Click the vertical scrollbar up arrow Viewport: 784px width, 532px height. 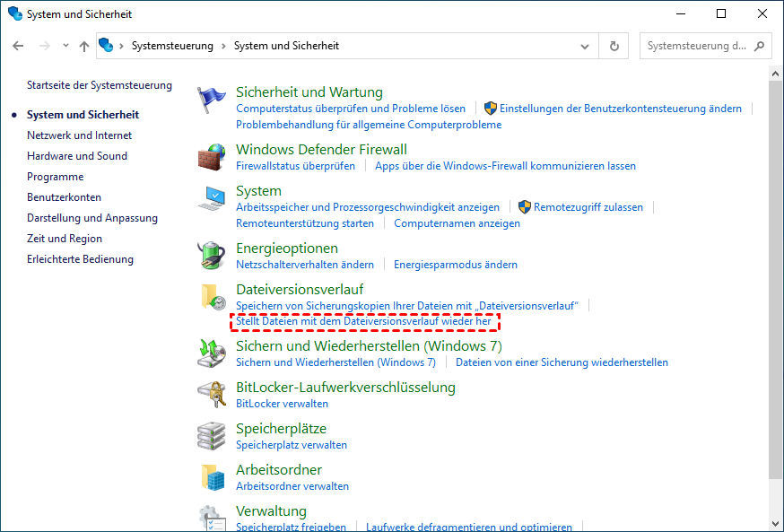[x=776, y=74]
